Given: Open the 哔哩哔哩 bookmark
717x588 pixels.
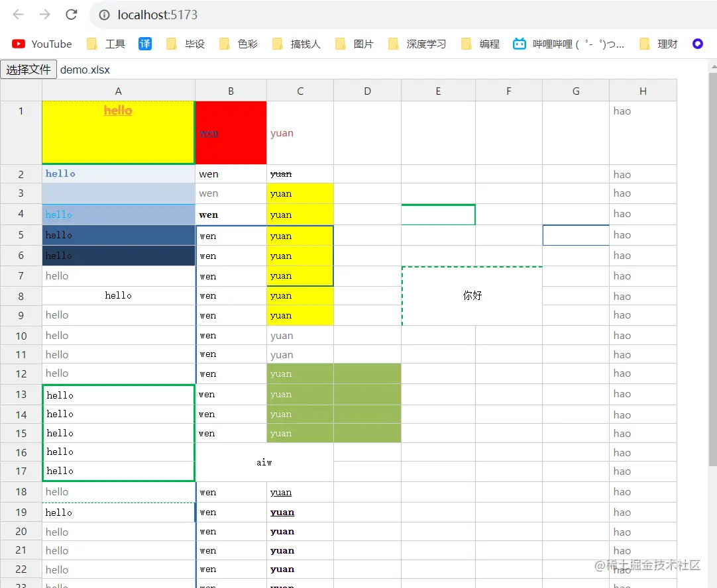Looking at the screenshot, I should pyautogui.click(x=569, y=44).
